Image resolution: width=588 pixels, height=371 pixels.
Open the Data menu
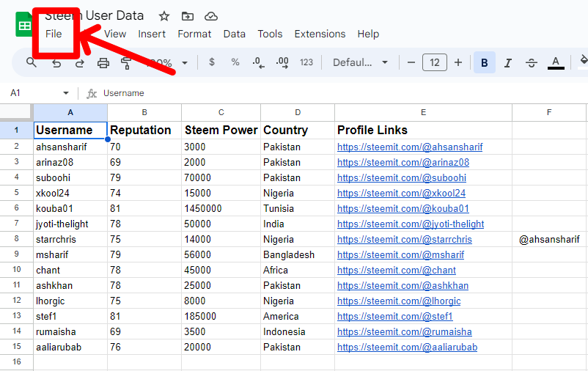[x=235, y=34]
